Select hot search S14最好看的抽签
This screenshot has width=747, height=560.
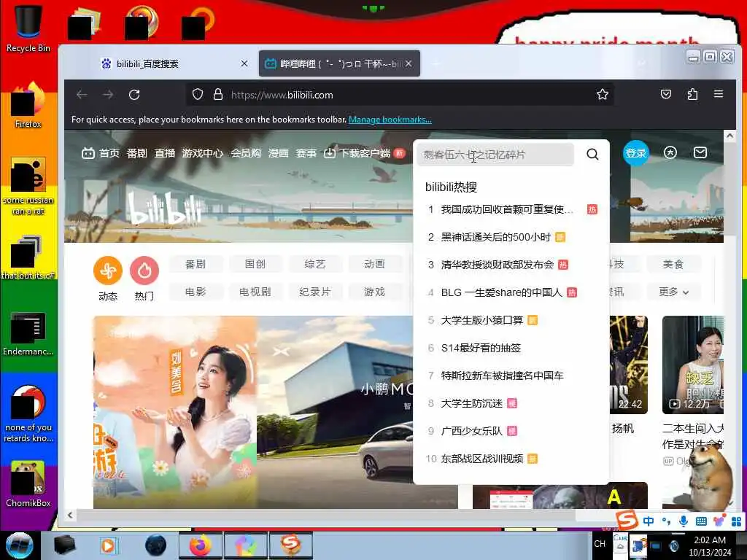[x=481, y=348]
